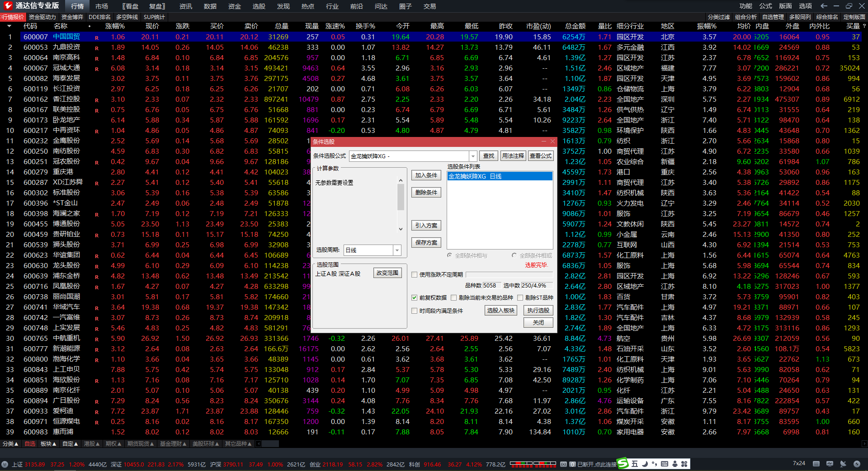Click the back arrow in title bar
This screenshot has width=868, height=471.
tap(824, 6)
